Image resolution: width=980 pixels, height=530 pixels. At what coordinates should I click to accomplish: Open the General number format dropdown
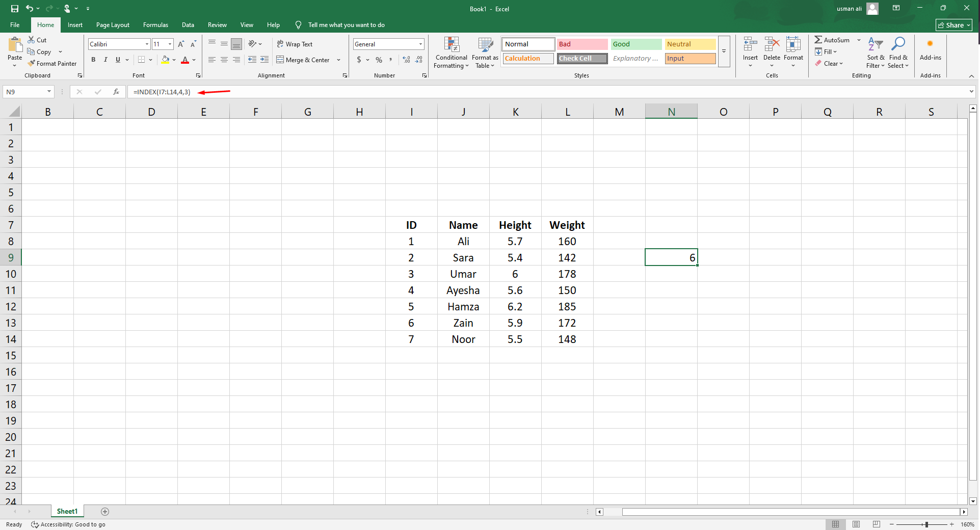(x=420, y=44)
